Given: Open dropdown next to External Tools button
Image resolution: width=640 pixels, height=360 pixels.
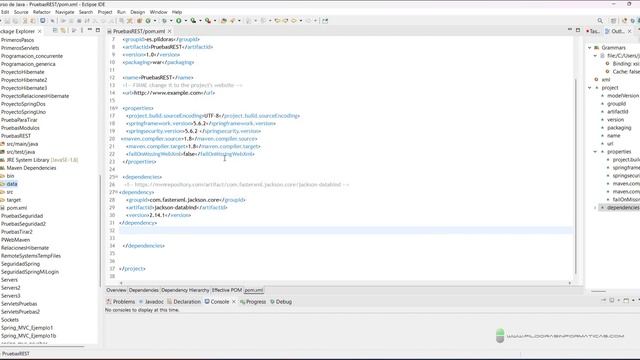Looking at the screenshot, I should pyautogui.click(x=215, y=20).
